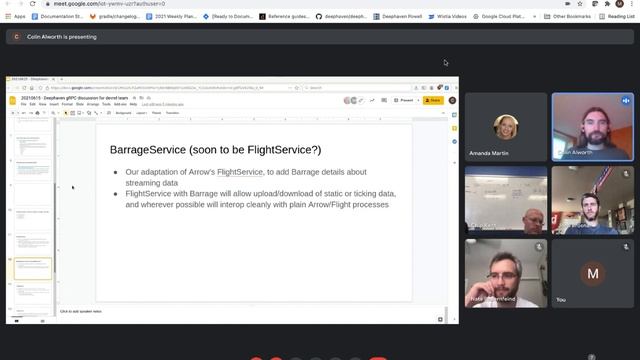Image resolution: width=640 pixels, height=360 pixels.
Task: Open the 2021 Weekly Plan bookmark
Action: click(171, 16)
